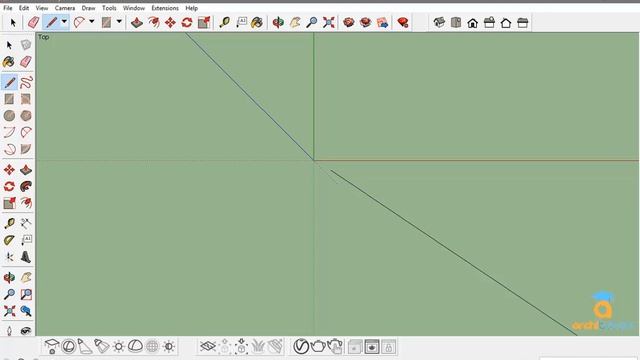Choose the Scale tool in top toolbar
Screen dimensions: 640x360
click(204, 22)
